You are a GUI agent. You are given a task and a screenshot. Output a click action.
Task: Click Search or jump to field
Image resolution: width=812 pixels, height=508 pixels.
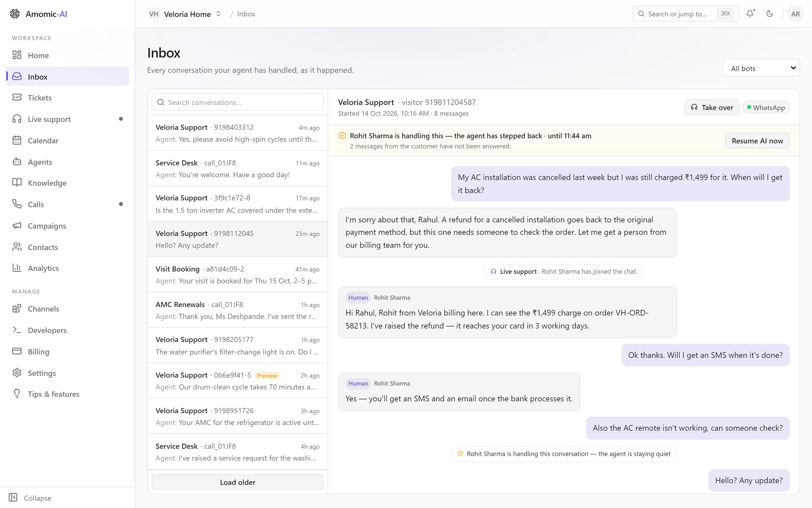[685, 14]
